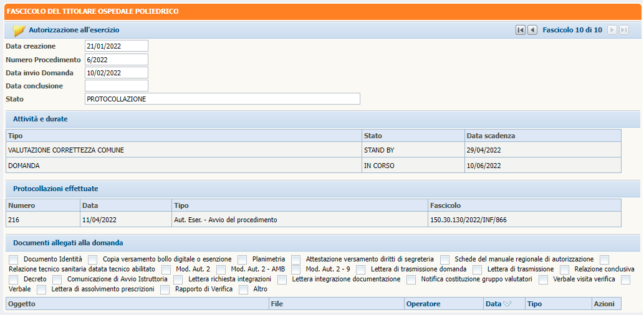The height and width of the screenshot is (315, 644).
Task: Tick Lettera di trasmissione domanda checkbox
Action: pos(360,270)
